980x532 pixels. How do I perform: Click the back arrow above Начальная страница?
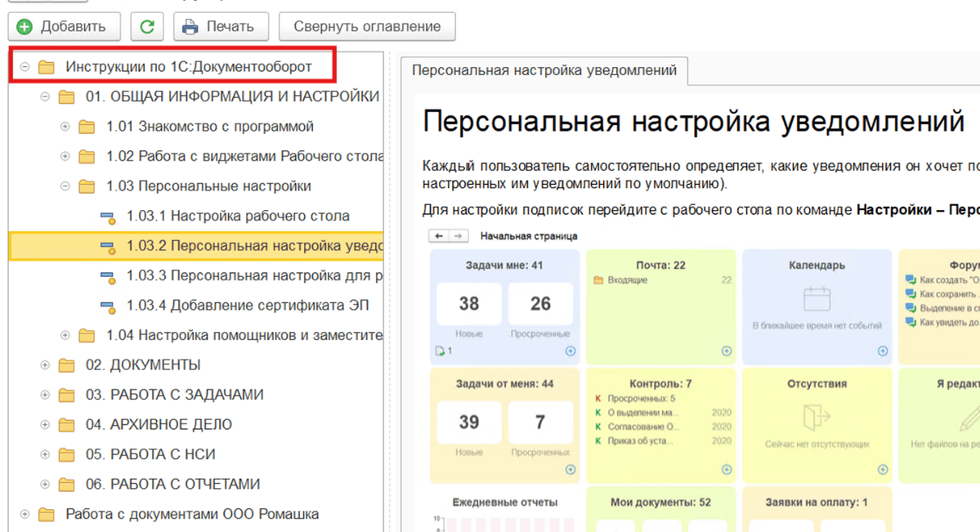click(439, 235)
